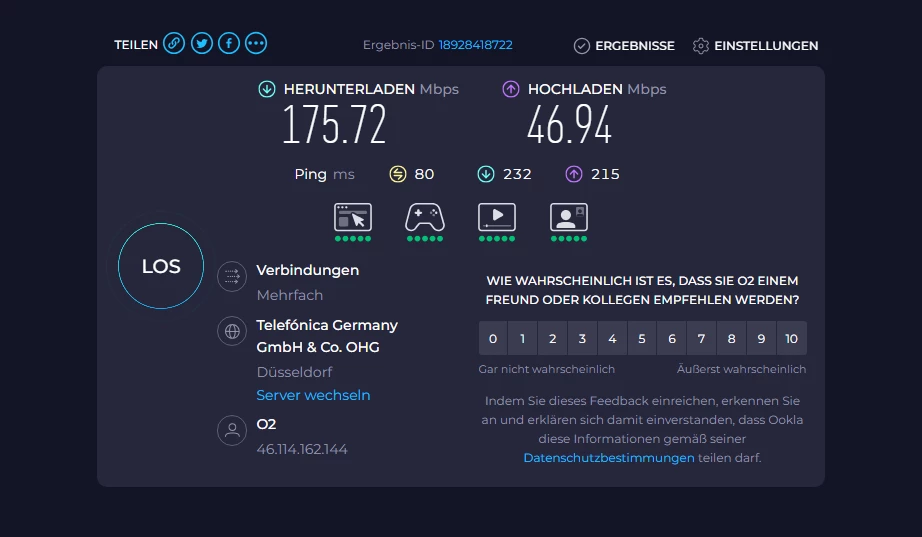Rate recommendation score 3

pos(582,338)
